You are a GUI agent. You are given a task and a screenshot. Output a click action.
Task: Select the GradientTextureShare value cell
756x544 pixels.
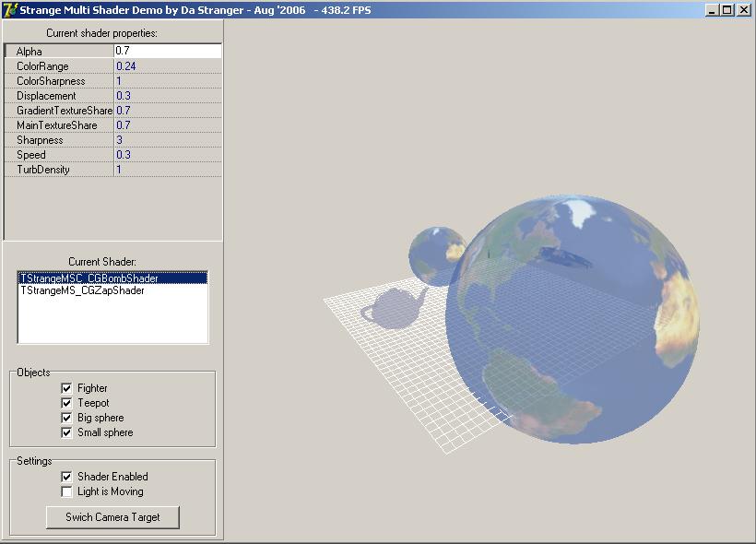pos(168,111)
